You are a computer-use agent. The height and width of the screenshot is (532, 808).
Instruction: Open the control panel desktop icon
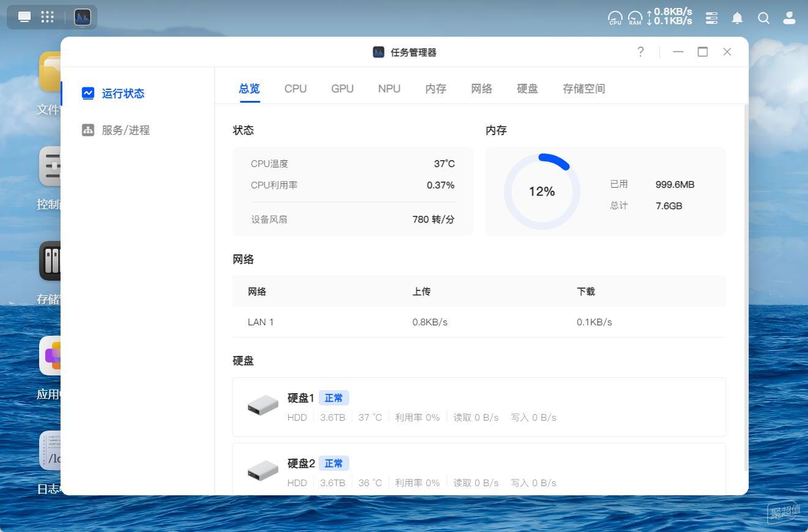click(50, 166)
